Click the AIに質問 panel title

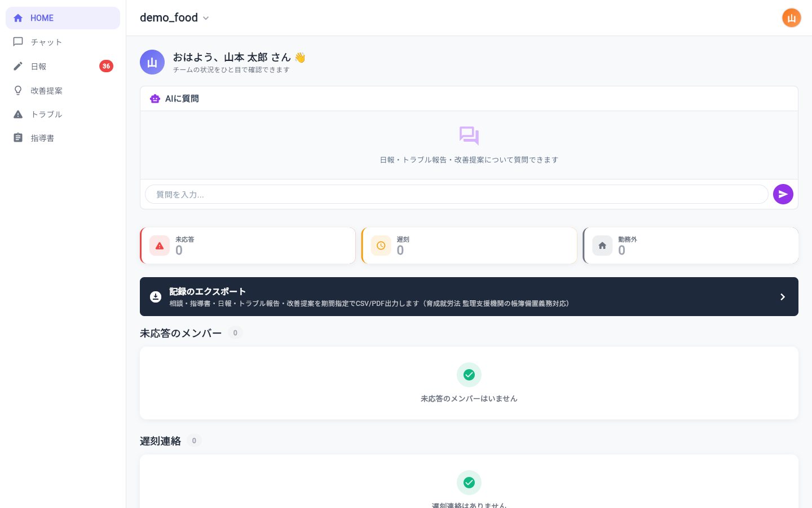(182, 99)
